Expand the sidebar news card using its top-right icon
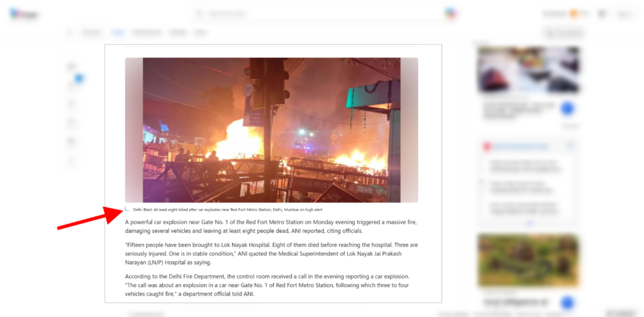Screen dimensions: 644x317 [570, 146]
